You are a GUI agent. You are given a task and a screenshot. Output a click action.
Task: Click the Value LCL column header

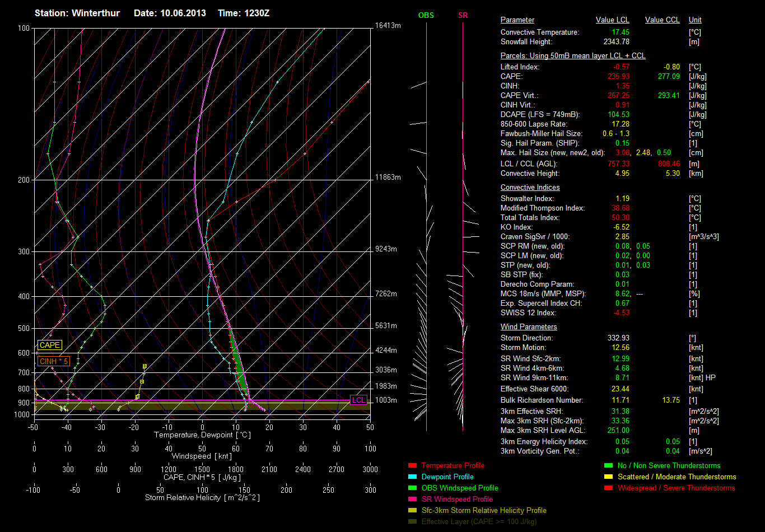tap(613, 20)
